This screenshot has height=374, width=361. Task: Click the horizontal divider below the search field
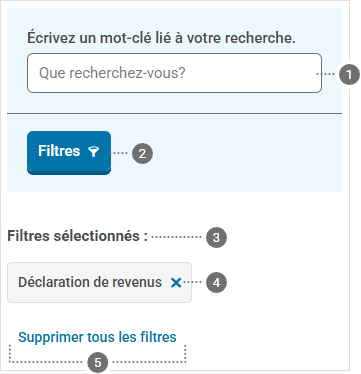(x=174, y=113)
